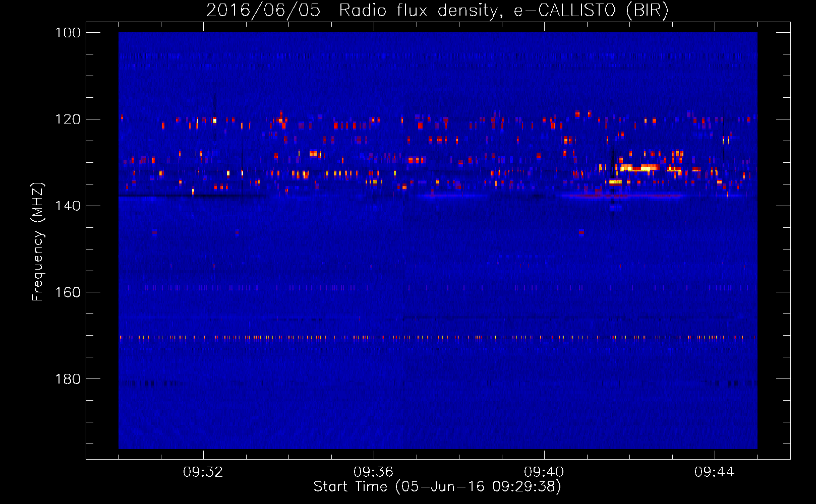Click the "Frequency (MHZ)" y-axis label
The width and height of the screenshot is (816, 504).
tap(38, 241)
